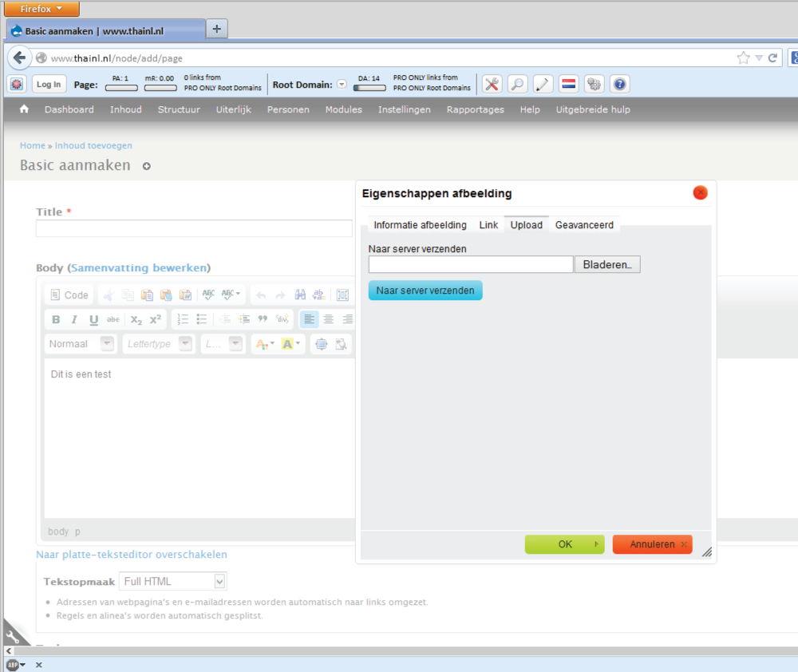Toggle bold formatting in the editor

[56, 319]
